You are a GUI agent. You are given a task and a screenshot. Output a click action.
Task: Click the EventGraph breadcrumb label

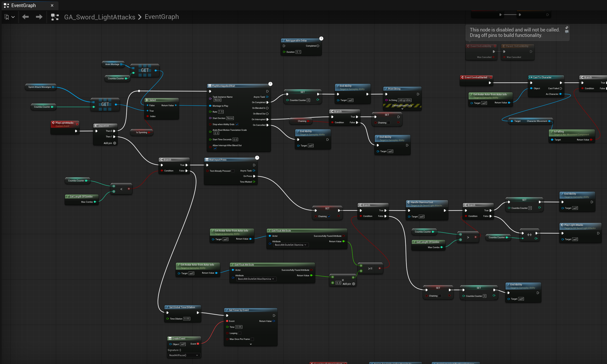[162, 17]
